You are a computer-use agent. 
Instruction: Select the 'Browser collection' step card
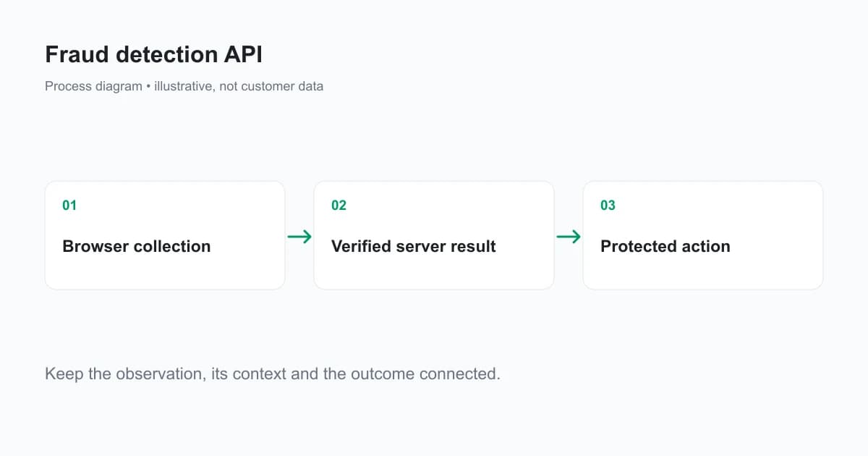165,235
